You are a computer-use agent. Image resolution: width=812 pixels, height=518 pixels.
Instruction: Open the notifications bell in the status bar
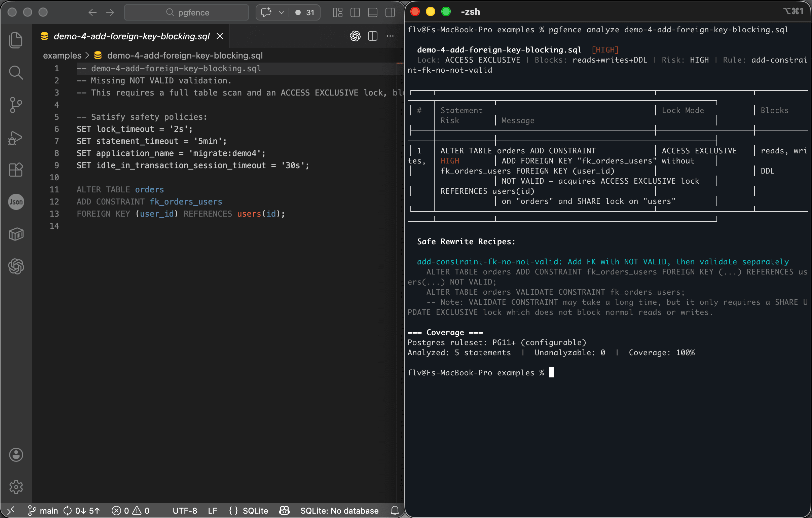pos(395,511)
